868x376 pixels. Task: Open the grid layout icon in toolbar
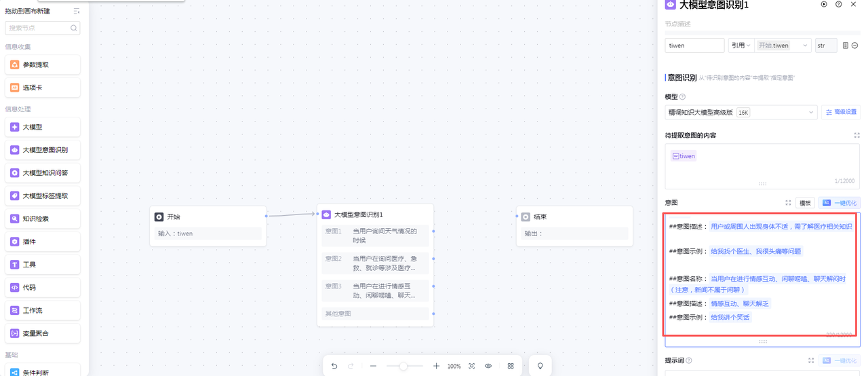[x=511, y=366]
